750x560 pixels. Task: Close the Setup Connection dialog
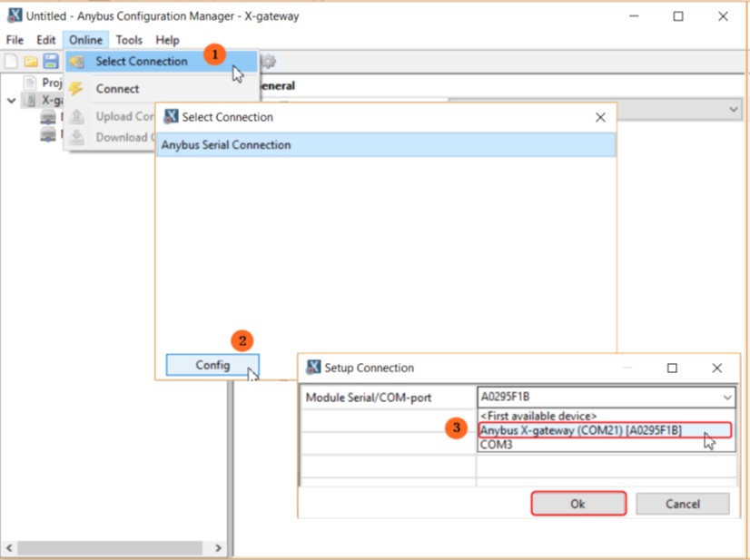(x=716, y=368)
